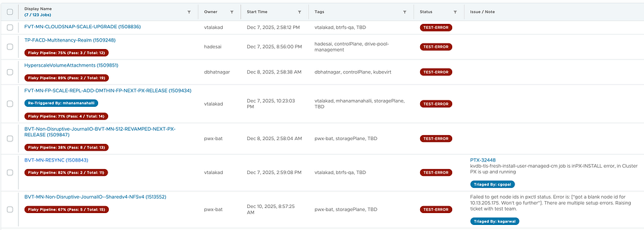Click the Issue / Note column header
Viewport: 644px width, 230px height.
[x=482, y=12]
